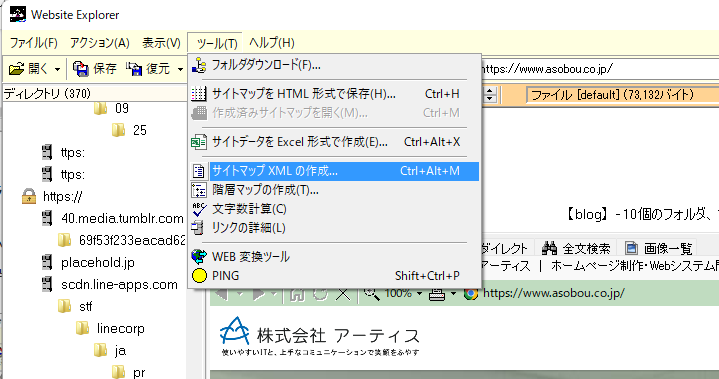Select folder 25 in directory tree
Image resolution: width=719 pixels, height=379 pixels.
pyautogui.click(x=130, y=131)
